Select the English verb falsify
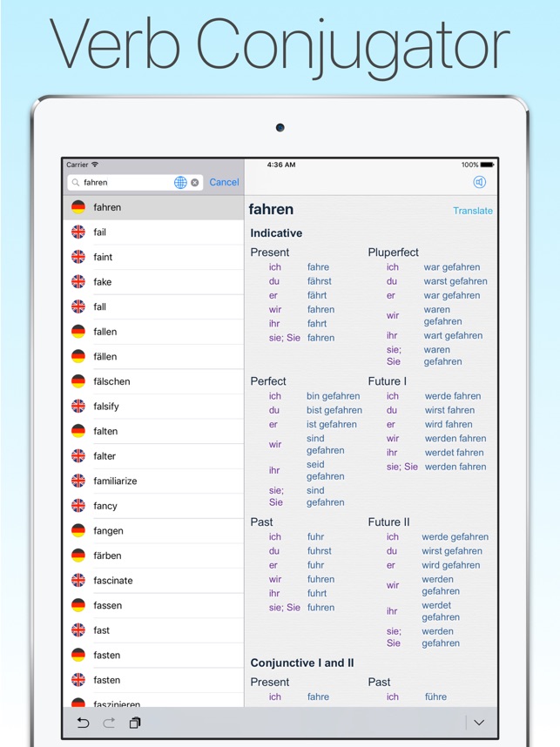Image resolution: width=560 pixels, height=747 pixels. [x=153, y=406]
